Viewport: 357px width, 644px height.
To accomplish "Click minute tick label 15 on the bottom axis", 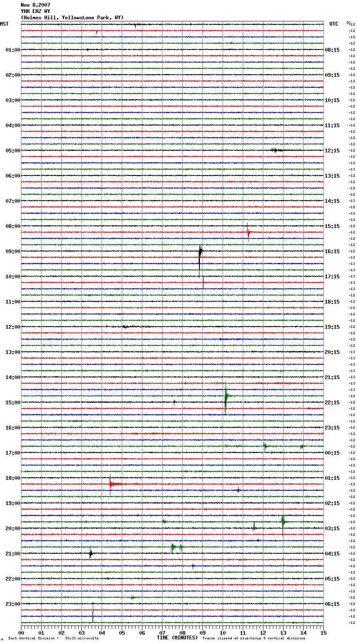I will coord(323,633).
